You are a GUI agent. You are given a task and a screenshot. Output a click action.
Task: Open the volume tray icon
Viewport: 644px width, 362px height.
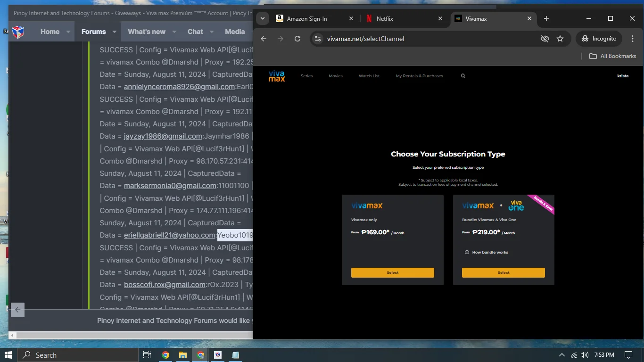coord(585,355)
